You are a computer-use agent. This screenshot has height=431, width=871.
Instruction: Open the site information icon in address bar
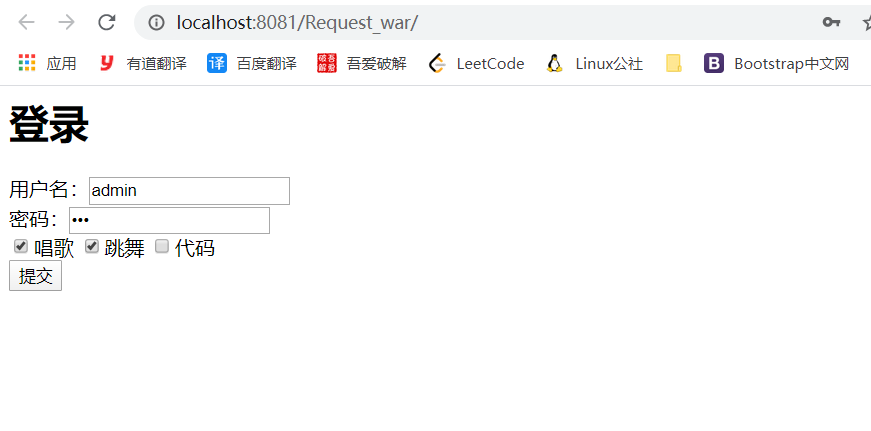click(157, 22)
